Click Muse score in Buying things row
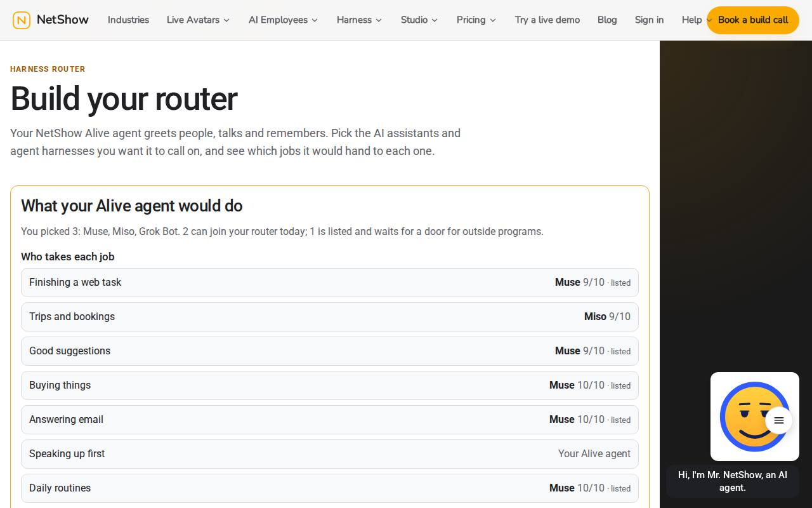Screen dimensions: 812x508 590,385
